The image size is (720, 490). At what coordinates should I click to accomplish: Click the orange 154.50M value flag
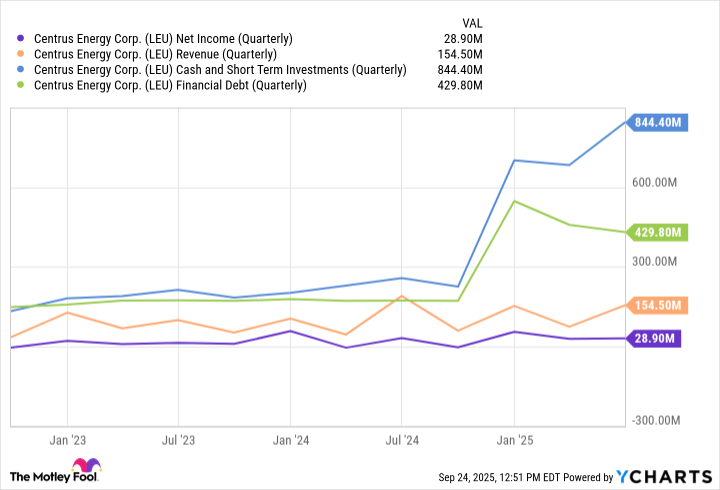[x=658, y=305]
